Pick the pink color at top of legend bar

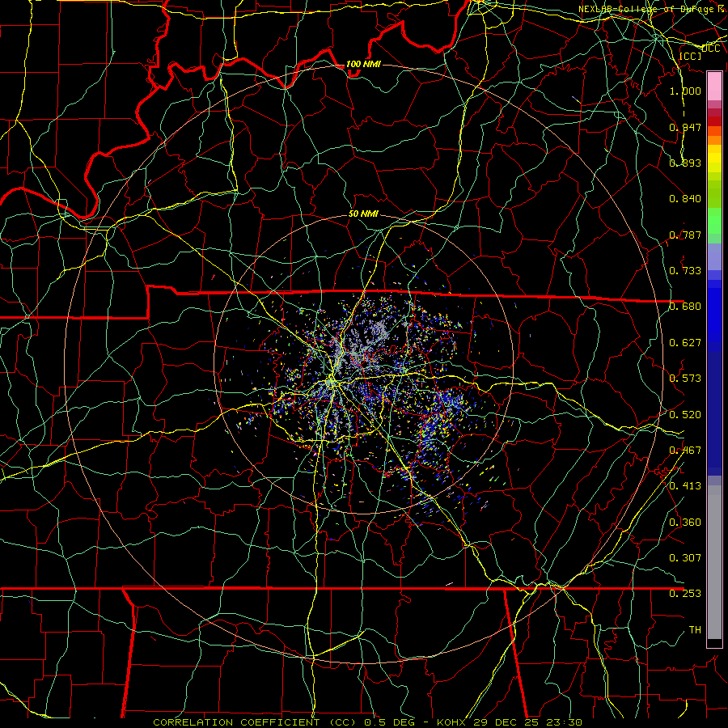[x=714, y=87]
